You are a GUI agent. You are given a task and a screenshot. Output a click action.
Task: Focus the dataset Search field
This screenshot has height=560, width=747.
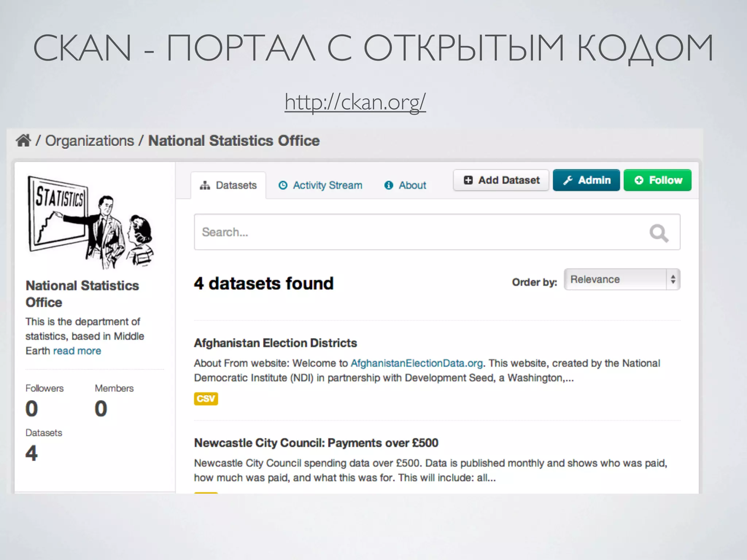coord(437,232)
